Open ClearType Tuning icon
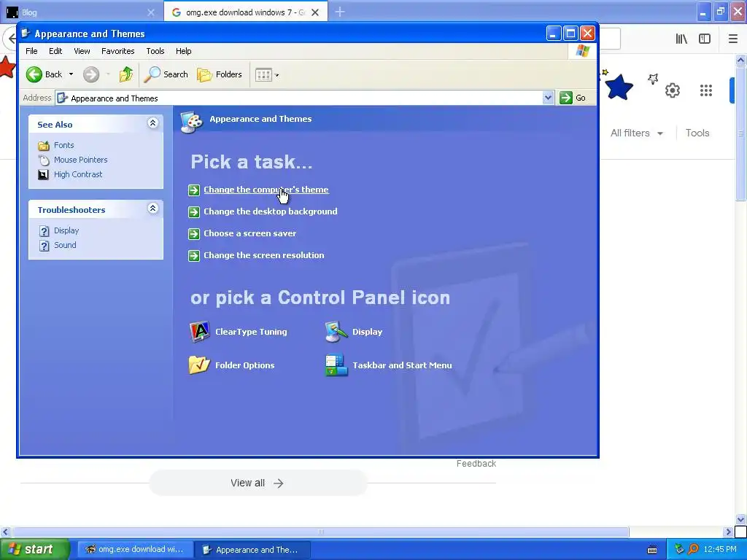 pyautogui.click(x=200, y=332)
